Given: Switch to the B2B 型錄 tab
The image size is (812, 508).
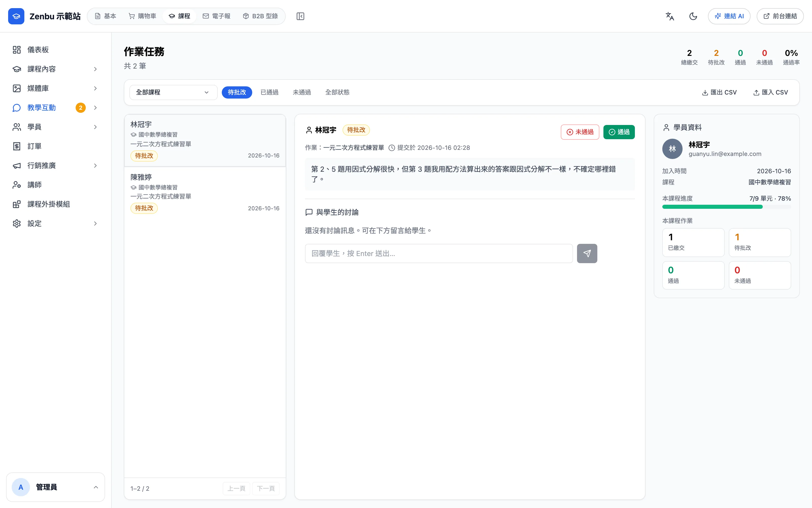Looking at the screenshot, I should [x=260, y=16].
